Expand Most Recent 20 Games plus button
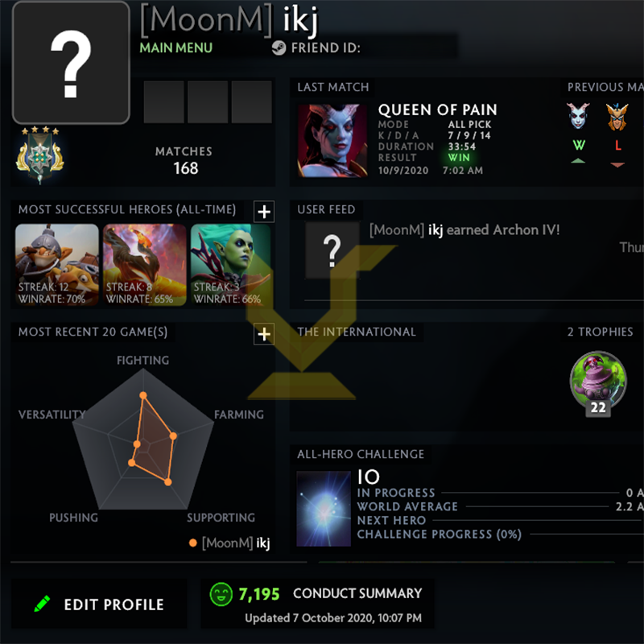644x644 pixels. pos(264,334)
